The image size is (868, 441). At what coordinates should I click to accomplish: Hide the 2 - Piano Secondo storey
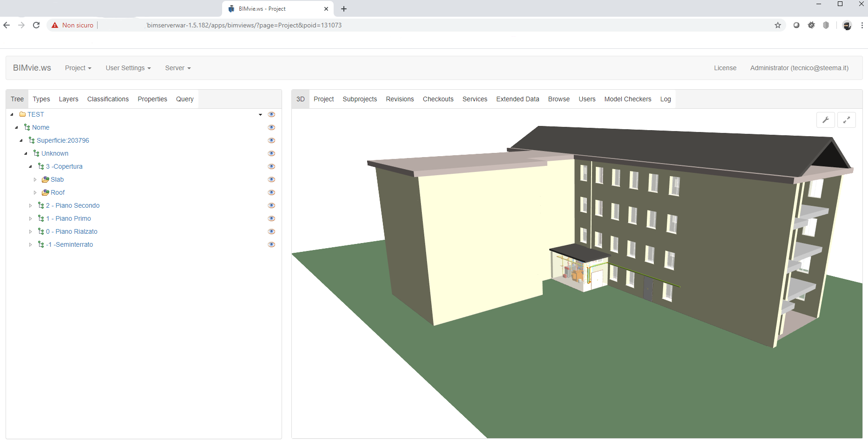[271, 205]
